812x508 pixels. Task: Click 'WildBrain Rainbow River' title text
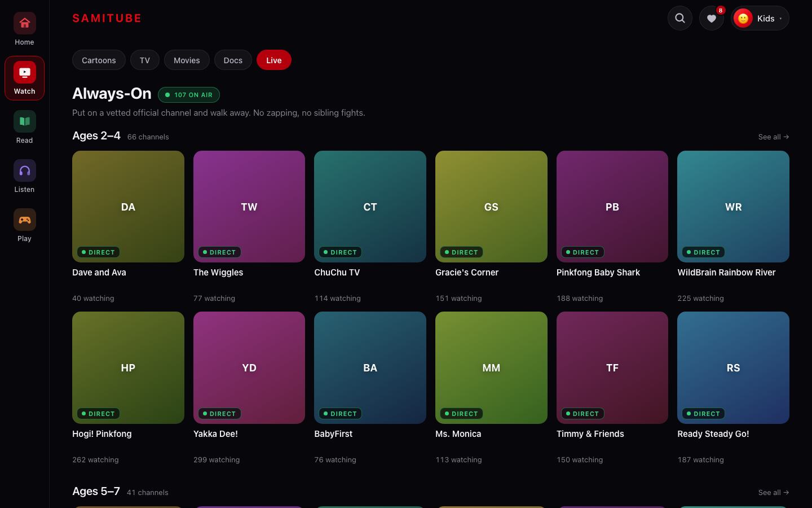pyautogui.click(x=726, y=273)
